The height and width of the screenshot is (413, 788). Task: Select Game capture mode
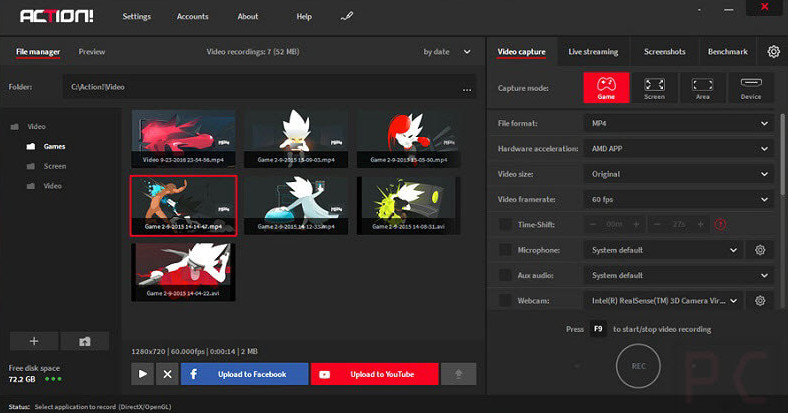tap(606, 88)
